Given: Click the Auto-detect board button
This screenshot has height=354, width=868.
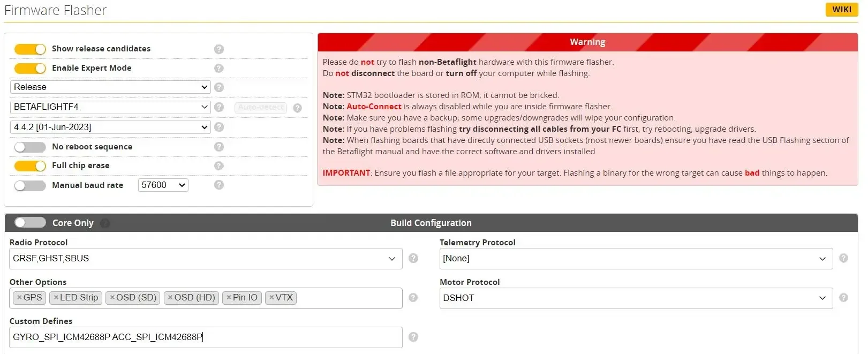Looking at the screenshot, I should click(261, 108).
